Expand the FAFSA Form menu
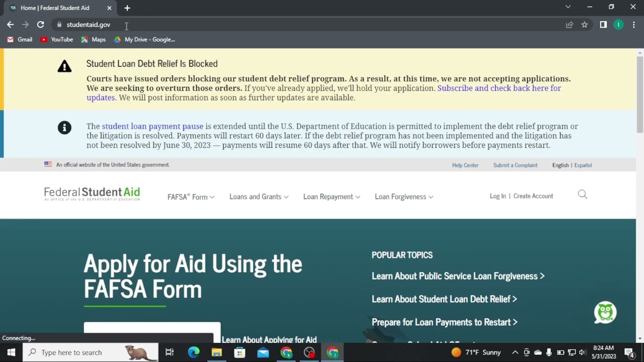Viewport: 644px width, 362px height. point(191,197)
